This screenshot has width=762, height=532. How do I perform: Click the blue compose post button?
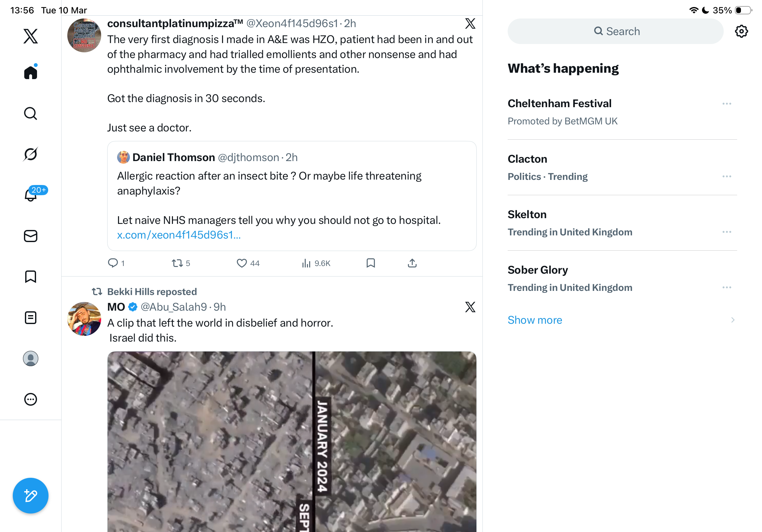(x=31, y=496)
